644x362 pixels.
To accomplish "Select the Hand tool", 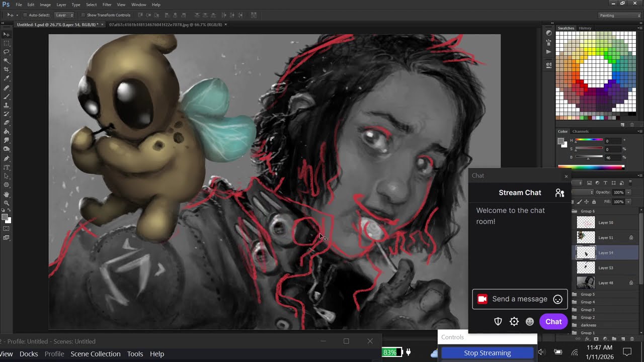I will point(7,194).
